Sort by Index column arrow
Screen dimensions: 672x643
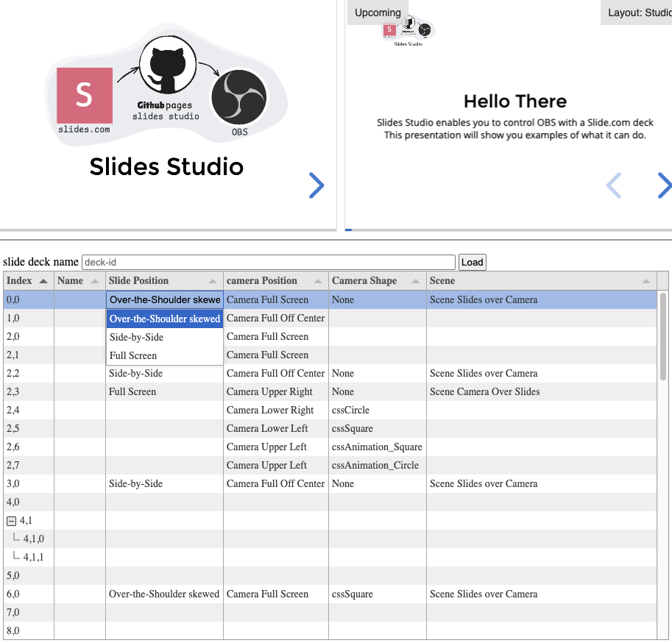coord(43,281)
